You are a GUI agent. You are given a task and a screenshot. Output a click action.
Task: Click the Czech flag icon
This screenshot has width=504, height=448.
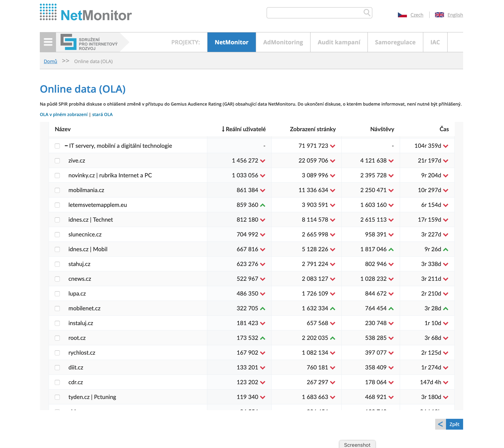click(402, 15)
